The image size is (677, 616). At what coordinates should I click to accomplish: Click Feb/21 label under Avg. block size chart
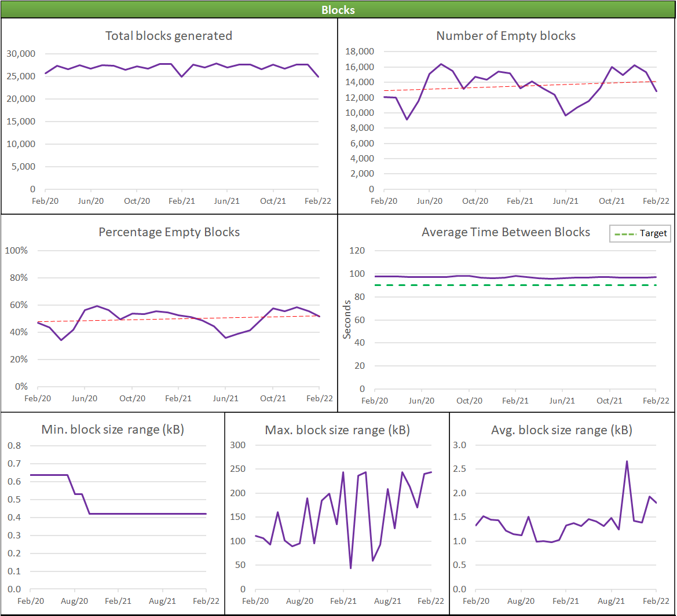566,601
